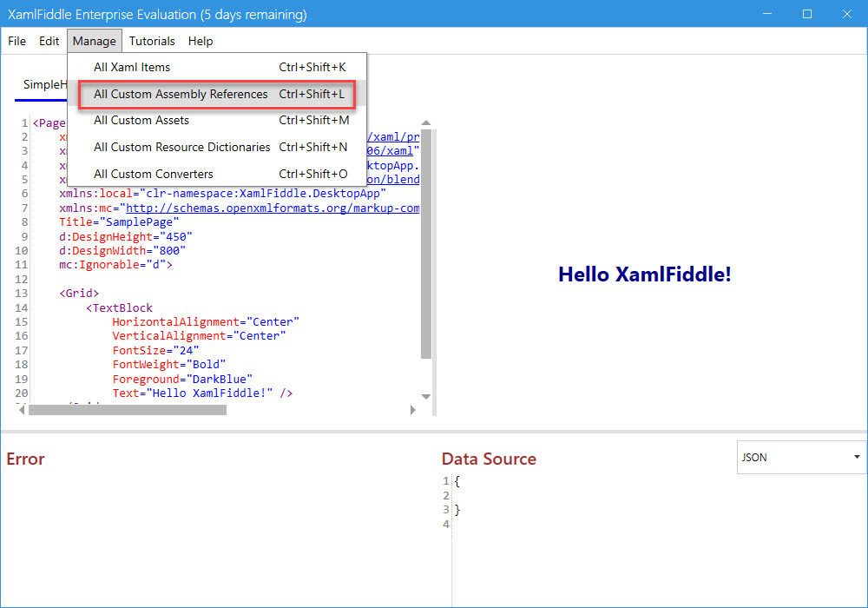Open All Custom Resource Dictionaries

[217, 147]
